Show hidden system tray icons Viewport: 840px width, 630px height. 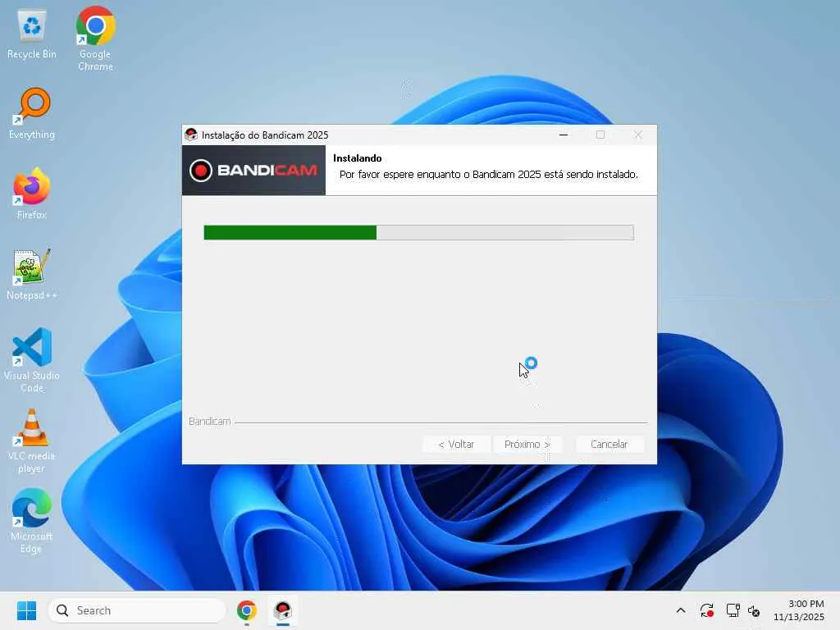(681, 610)
